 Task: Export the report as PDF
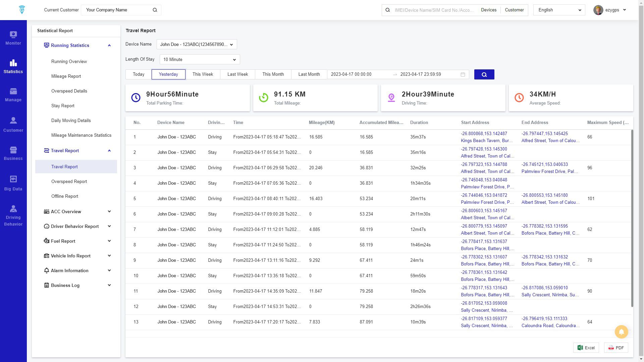[x=616, y=348]
